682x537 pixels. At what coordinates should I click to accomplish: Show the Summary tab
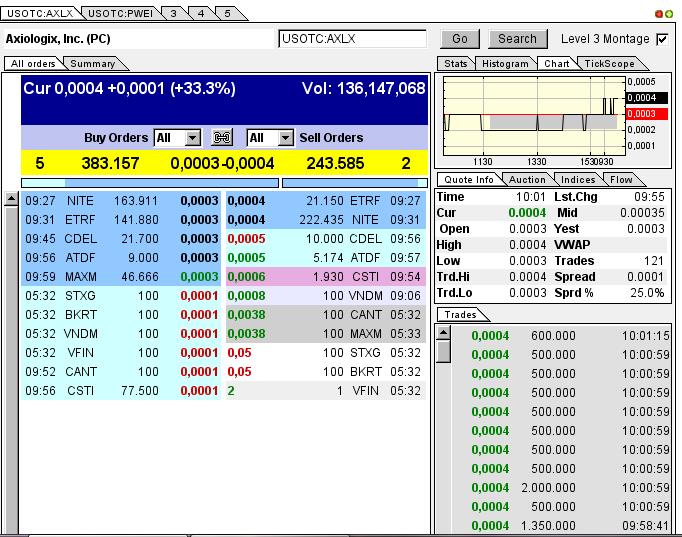92,64
